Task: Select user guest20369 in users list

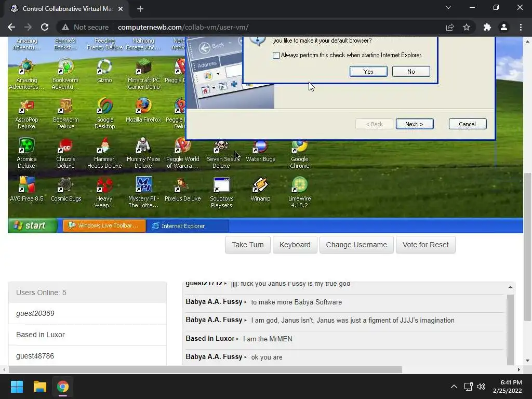Action: click(x=87, y=313)
